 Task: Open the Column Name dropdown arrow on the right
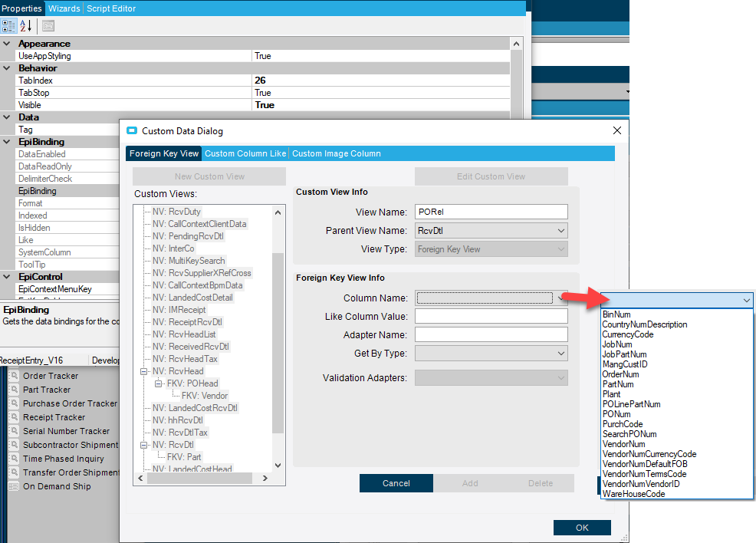(746, 300)
